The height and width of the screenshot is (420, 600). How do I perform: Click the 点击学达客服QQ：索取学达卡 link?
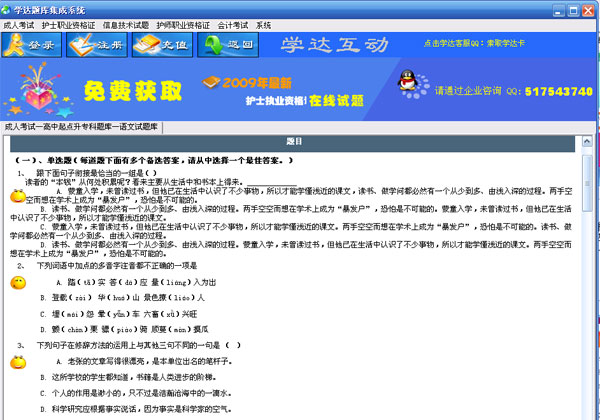point(474,43)
